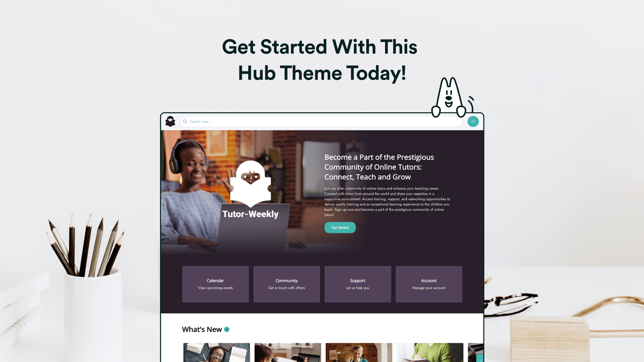Click the Get Started button
644x362 pixels.
click(x=340, y=227)
